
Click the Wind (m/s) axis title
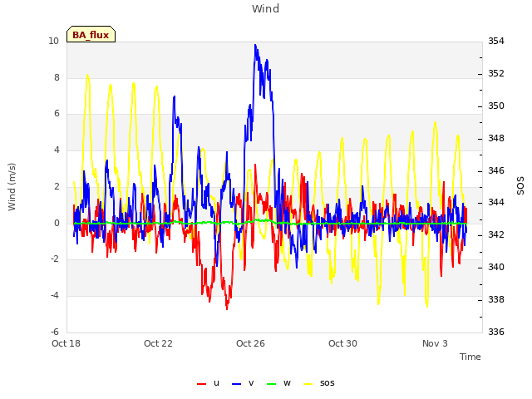(x=12, y=187)
